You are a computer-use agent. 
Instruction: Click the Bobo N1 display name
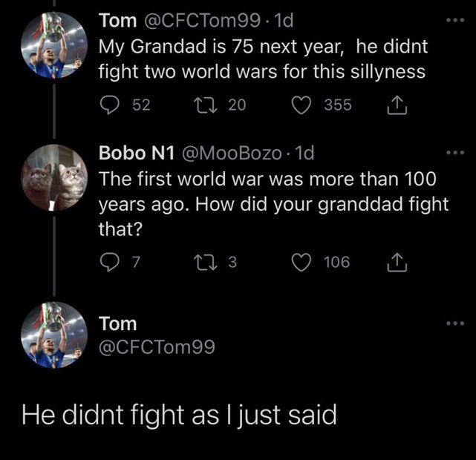click(x=135, y=153)
